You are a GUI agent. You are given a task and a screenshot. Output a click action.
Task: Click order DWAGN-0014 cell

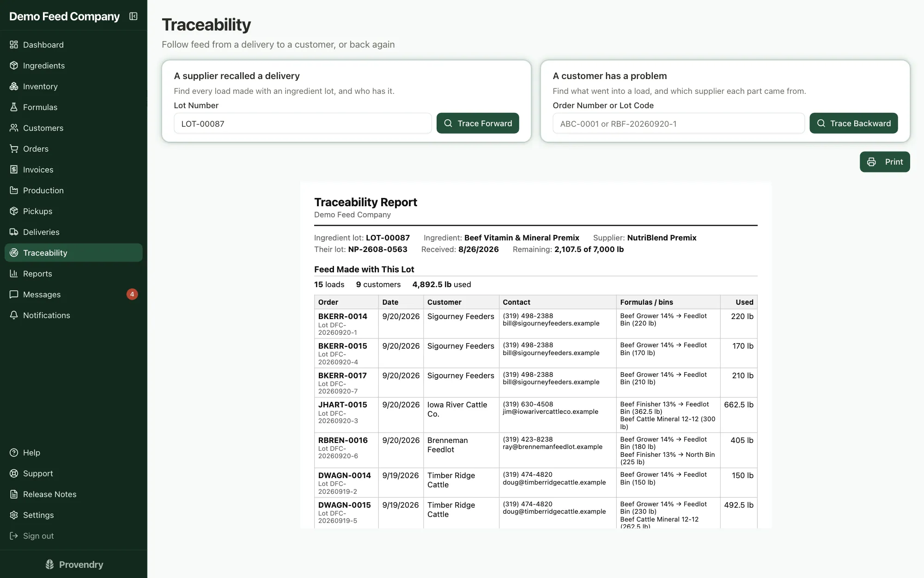click(346, 483)
